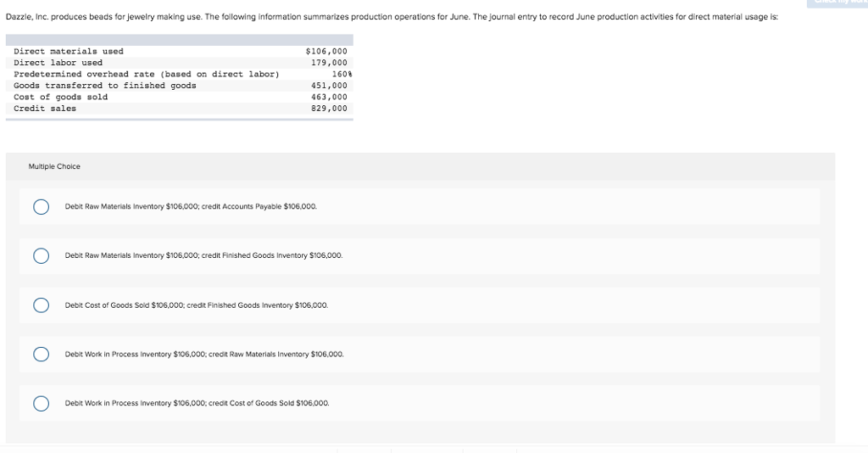Pick radio circle crediting Raw Materials Inventory
The image size is (868, 453).
(x=41, y=355)
